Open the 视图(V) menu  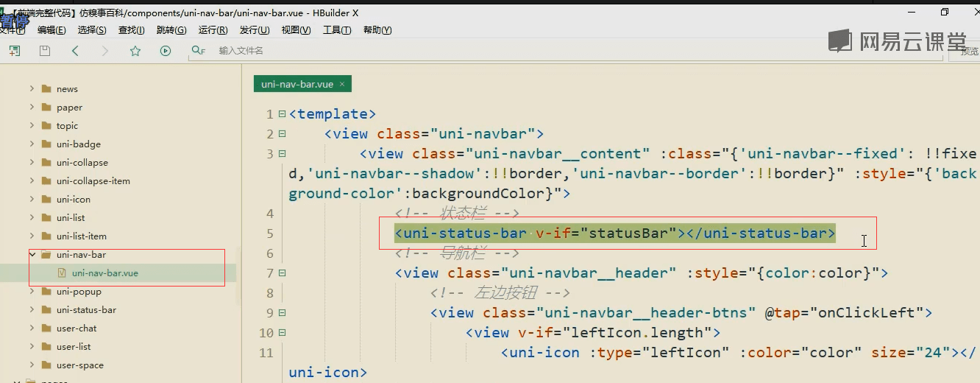click(296, 30)
